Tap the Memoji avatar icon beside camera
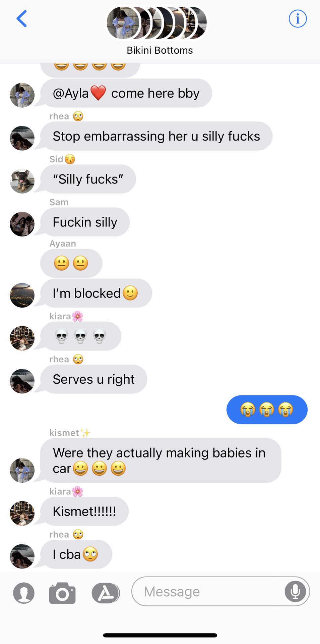 24,593
